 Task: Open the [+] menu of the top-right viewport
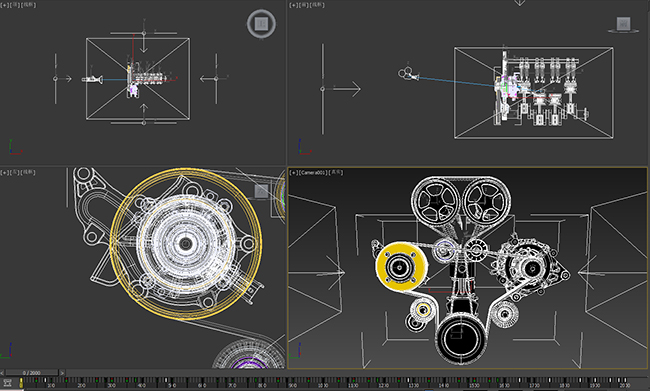(x=293, y=5)
